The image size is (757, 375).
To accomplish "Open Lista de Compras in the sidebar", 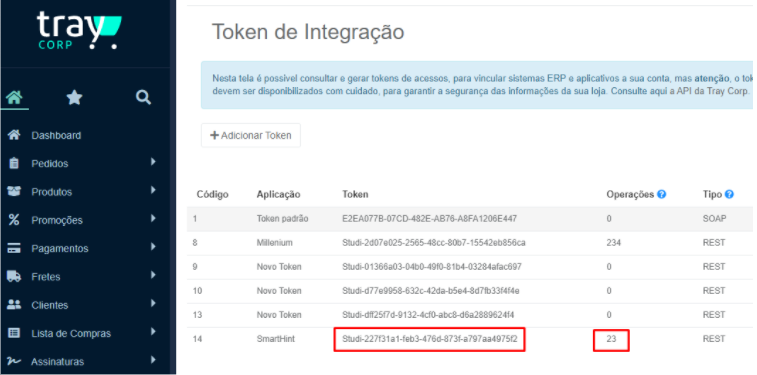I will [x=71, y=333].
